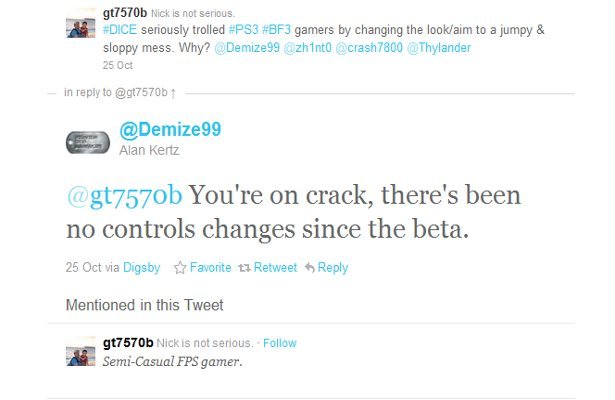The width and height of the screenshot is (615, 400).
Task: Expand the 'in reply to @gt7570b' thread
Action: pos(120,93)
